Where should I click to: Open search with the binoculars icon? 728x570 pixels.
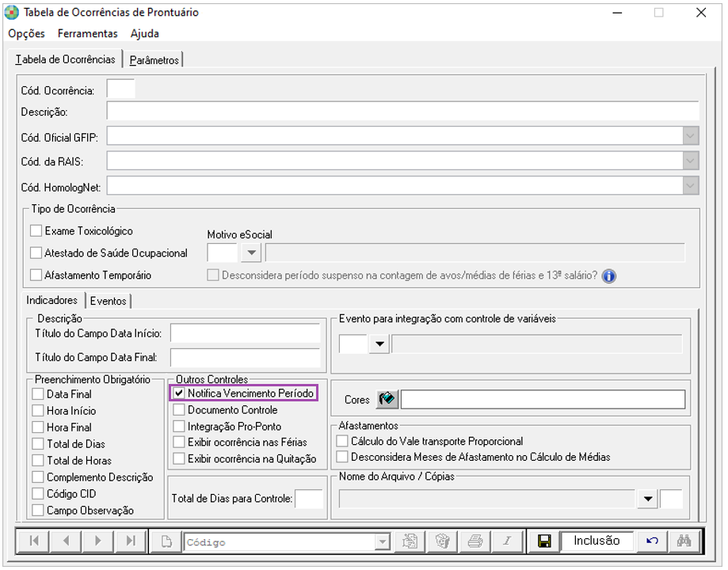tap(684, 541)
